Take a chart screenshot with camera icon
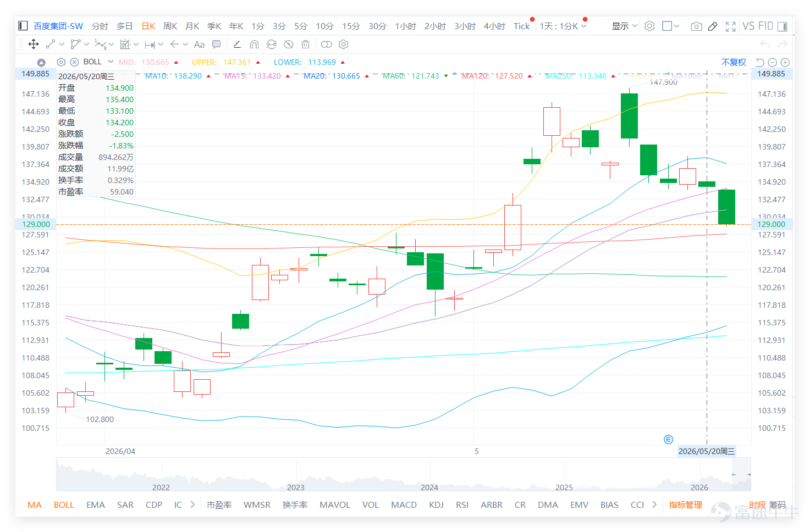The height and width of the screenshot is (532, 810). pos(696,26)
